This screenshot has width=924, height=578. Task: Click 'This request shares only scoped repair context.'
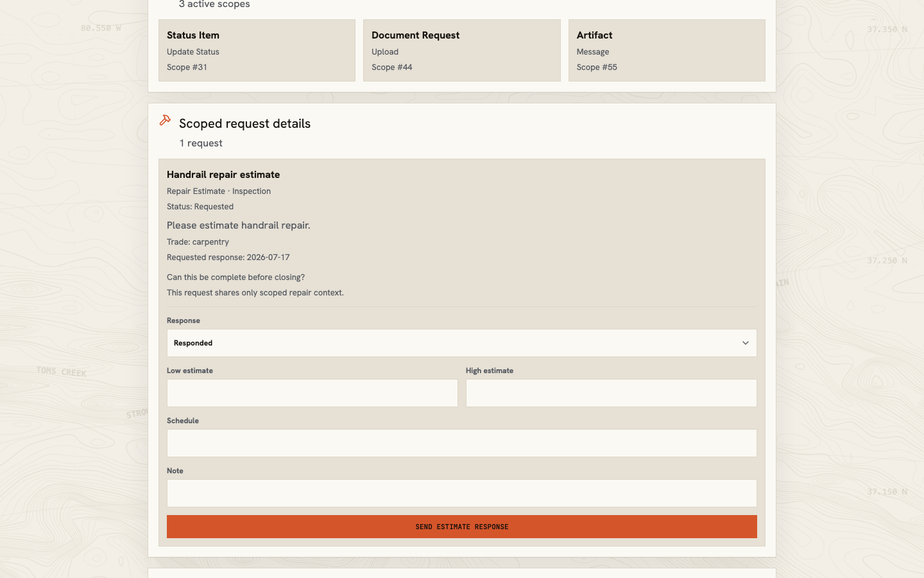(255, 293)
